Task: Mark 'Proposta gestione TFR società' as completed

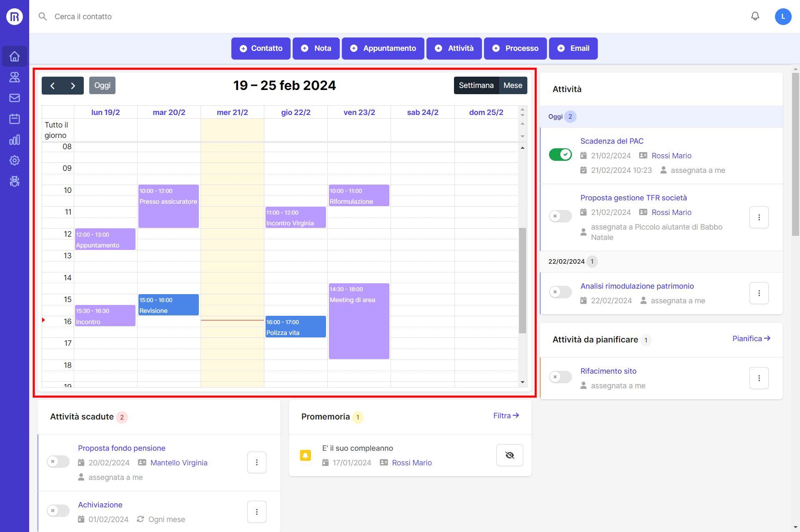Action: click(560, 216)
